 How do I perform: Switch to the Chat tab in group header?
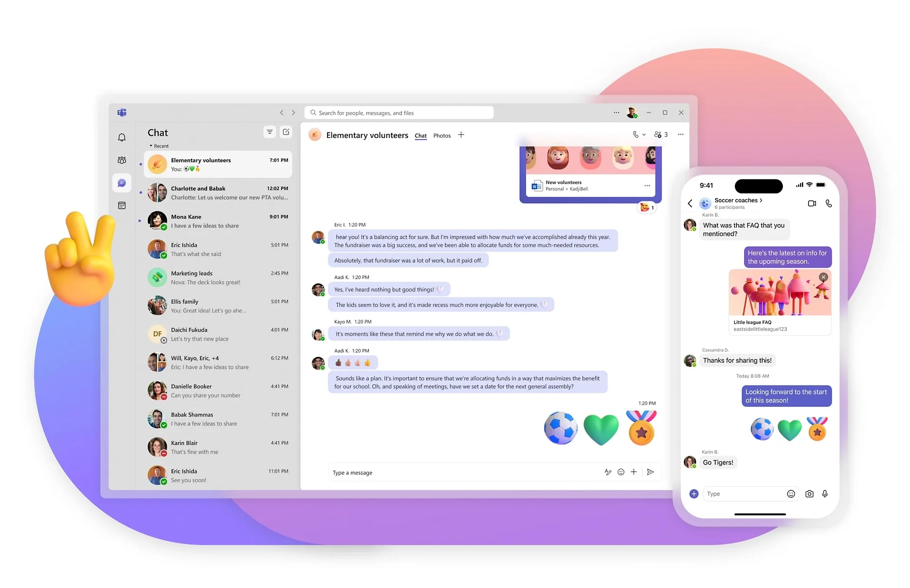(x=421, y=135)
